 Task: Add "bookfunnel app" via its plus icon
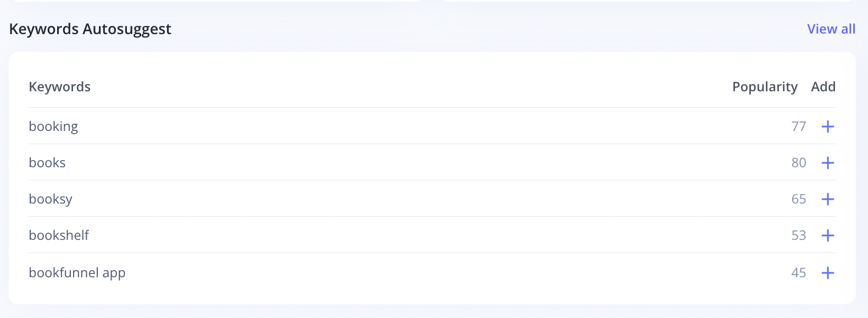[827, 273]
